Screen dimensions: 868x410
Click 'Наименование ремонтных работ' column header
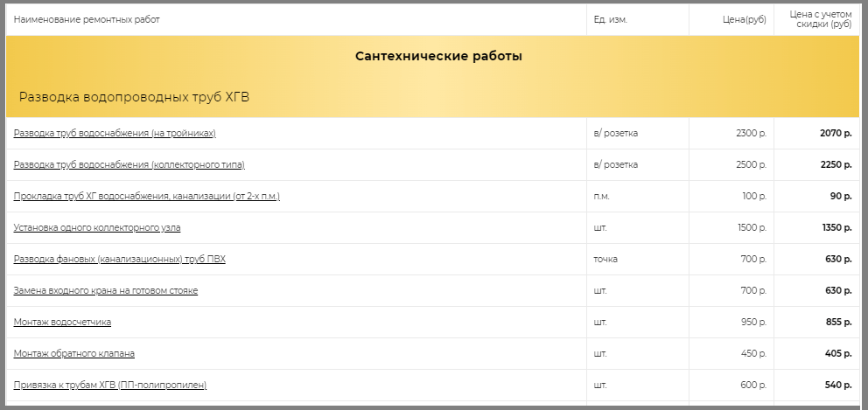87,20
